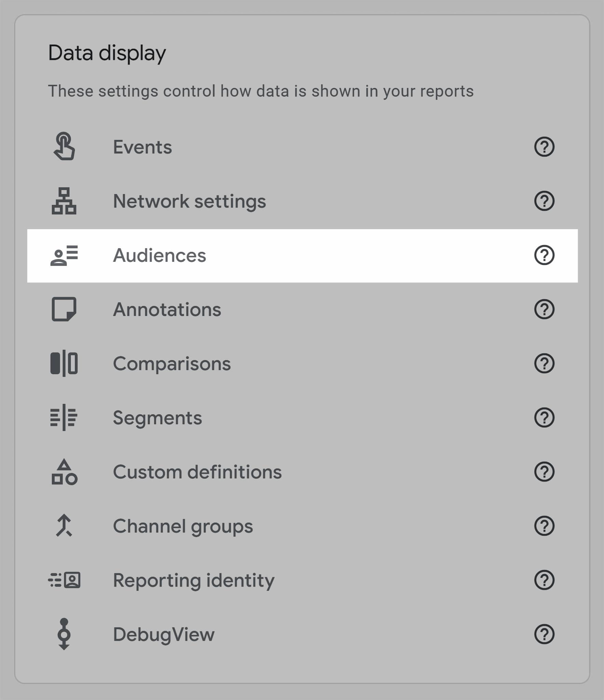This screenshot has width=604, height=700.
Task: Click the Channel groups merge-arrow icon
Action: [64, 526]
